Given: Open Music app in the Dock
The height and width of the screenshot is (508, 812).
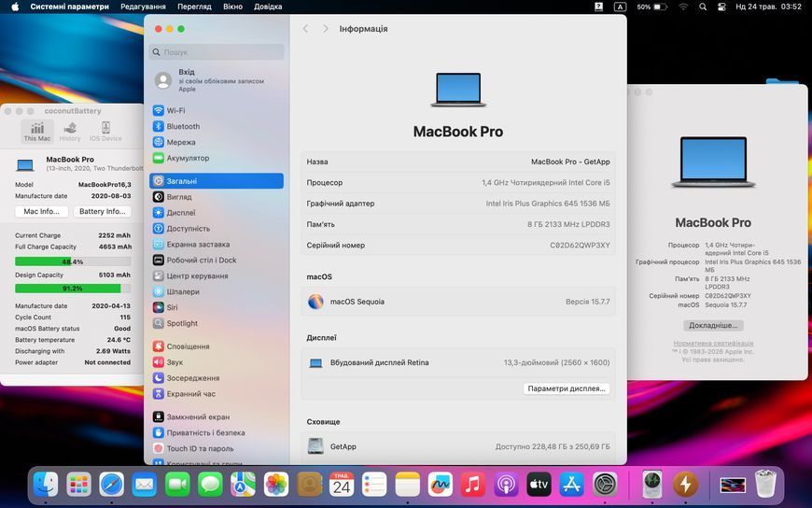Looking at the screenshot, I should (473, 485).
